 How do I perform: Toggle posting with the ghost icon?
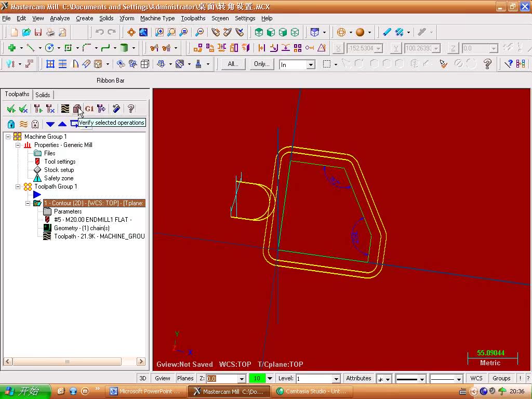click(35, 124)
